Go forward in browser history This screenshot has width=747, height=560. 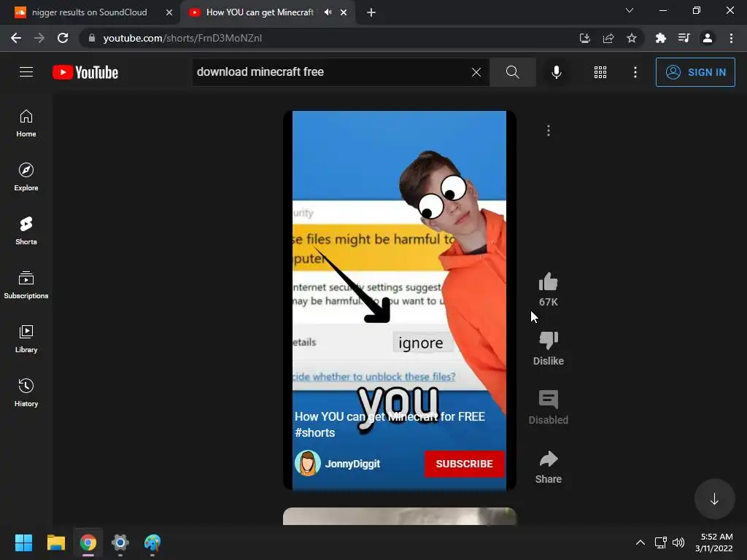point(39,38)
